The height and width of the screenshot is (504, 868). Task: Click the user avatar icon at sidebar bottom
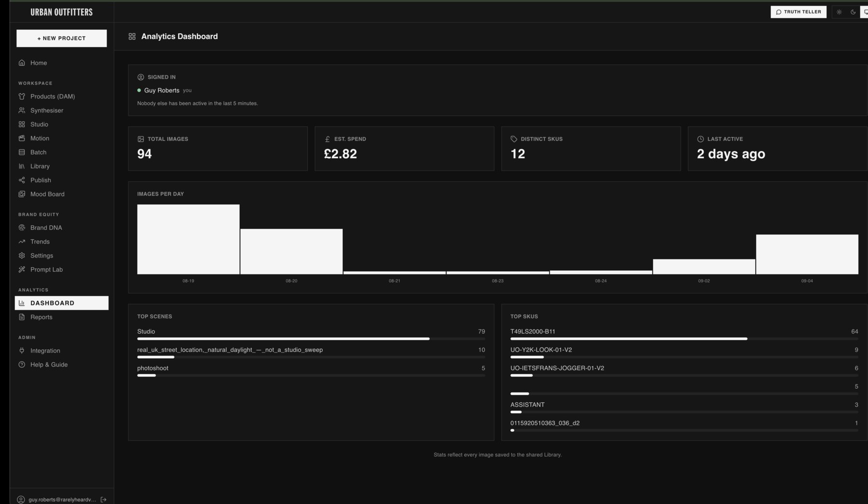[x=21, y=500]
